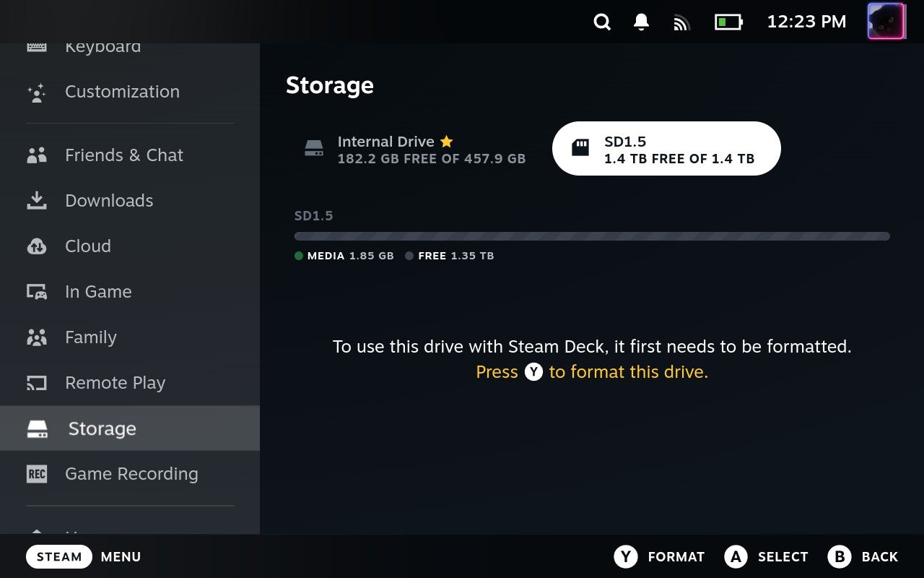Image resolution: width=924 pixels, height=578 pixels.
Task: Open your profile avatar
Action: (x=886, y=22)
